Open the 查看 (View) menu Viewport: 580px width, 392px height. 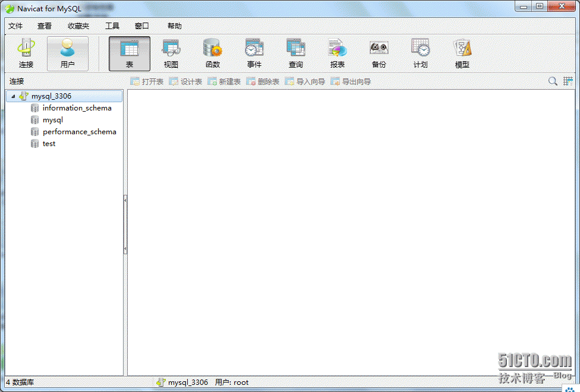point(45,26)
